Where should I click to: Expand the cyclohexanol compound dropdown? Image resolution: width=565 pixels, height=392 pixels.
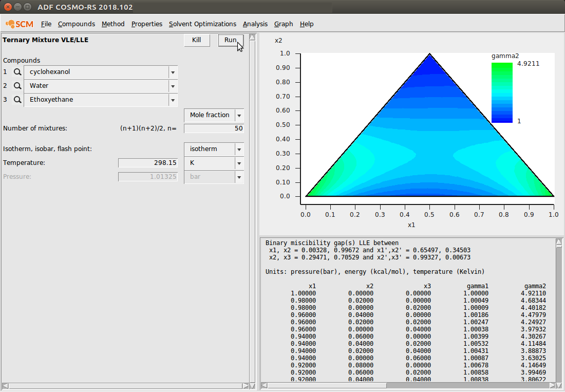(173, 72)
